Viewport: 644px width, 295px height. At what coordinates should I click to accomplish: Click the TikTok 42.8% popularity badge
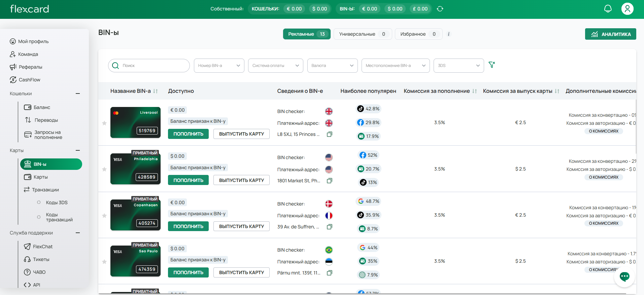(368, 109)
